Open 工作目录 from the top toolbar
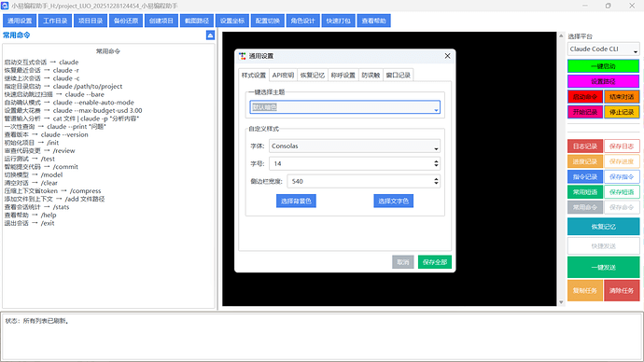Viewport: 644px width, 362px height. (55, 21)
